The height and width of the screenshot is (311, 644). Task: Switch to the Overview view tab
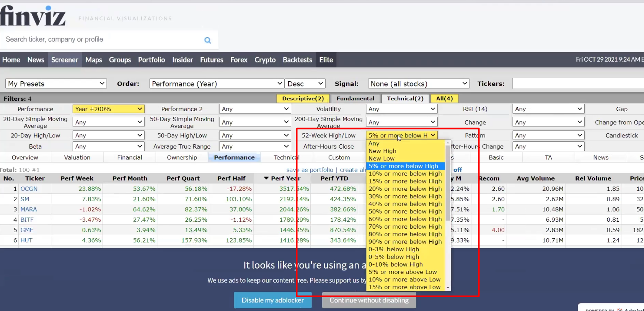[x=25, y=157]
